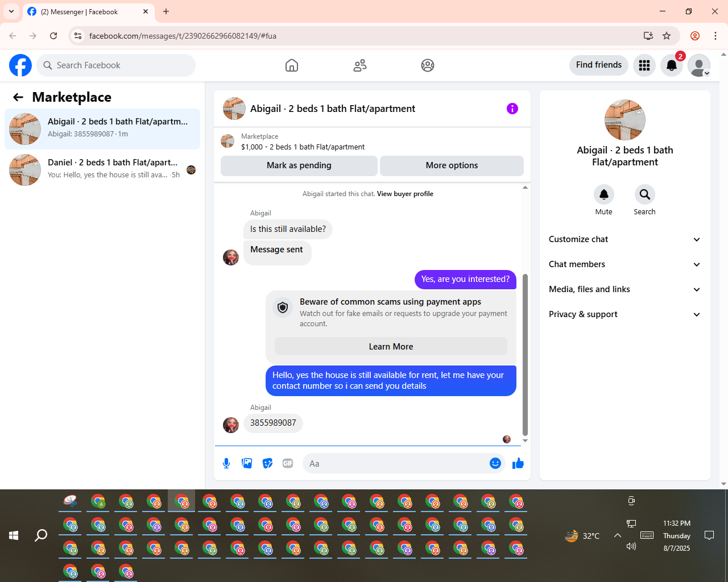Choose a sticker in the composer
Screen dimensions: 728x582
(x=267, y=463)
